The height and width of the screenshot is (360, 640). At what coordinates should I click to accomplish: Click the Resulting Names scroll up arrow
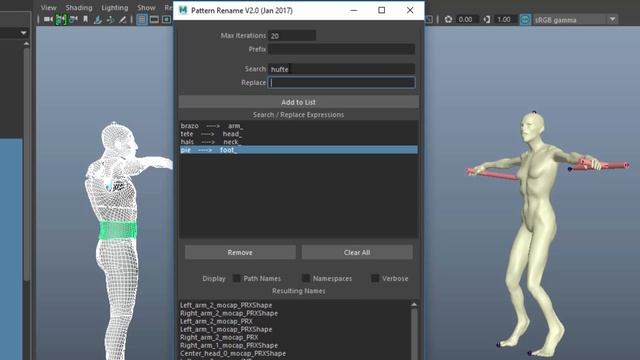414,304
